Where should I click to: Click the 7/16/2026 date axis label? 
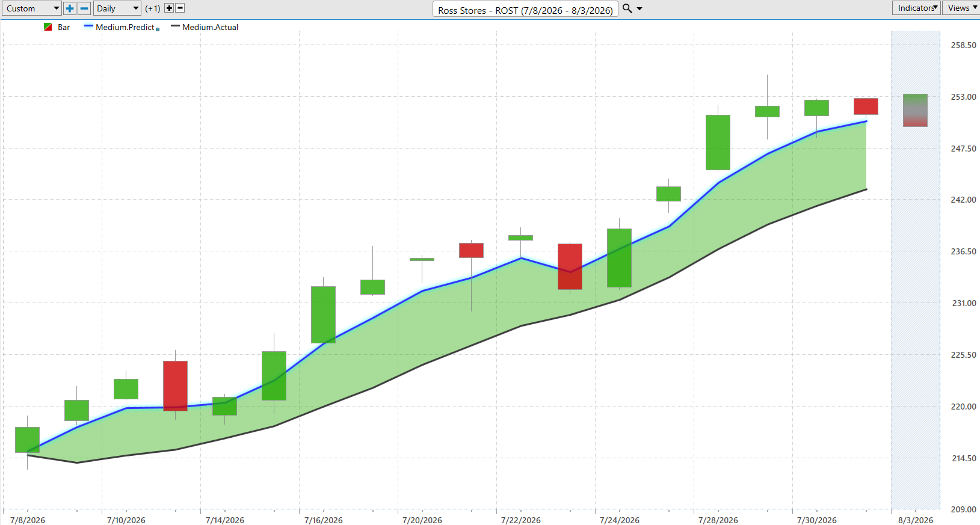pyautogui.click(x=324, y=520)
